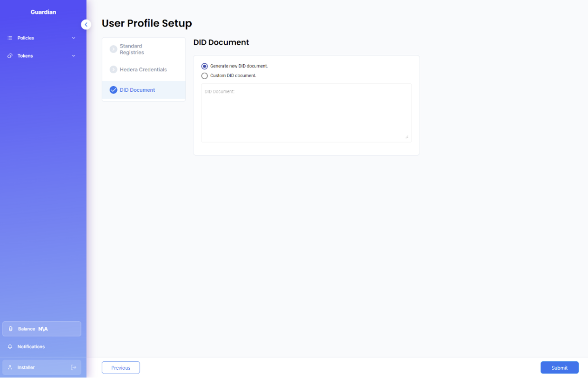This screenshot has width=588, height=378.
Task: Select the DID Document step
Action: click(137, 90)
